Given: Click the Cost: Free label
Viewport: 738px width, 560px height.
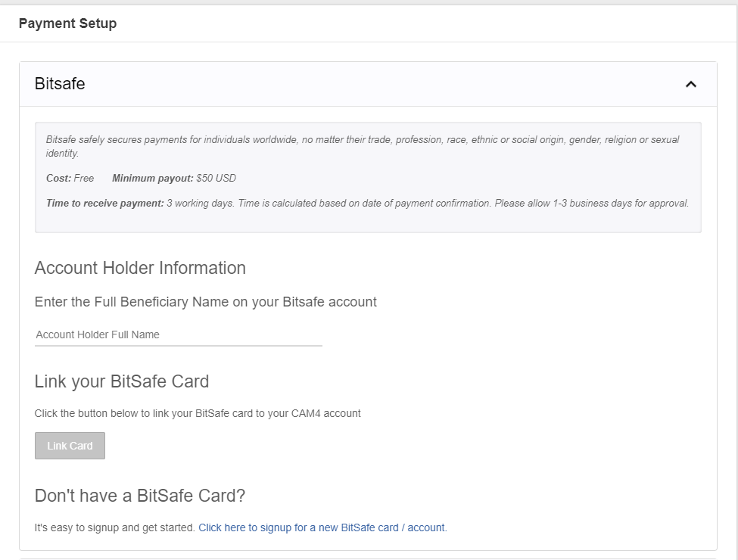Looking at the screenshot, I should (x=70, y=179).
